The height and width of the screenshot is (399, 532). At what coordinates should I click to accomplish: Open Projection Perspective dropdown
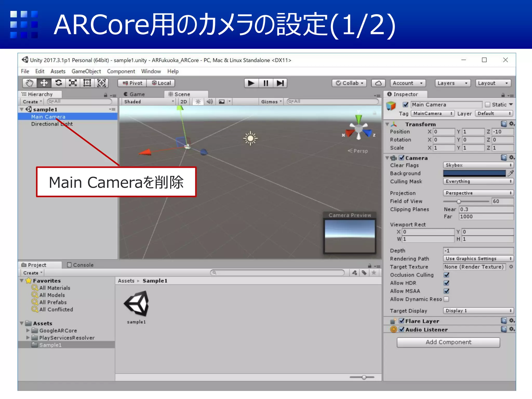[x=478, y=193]
